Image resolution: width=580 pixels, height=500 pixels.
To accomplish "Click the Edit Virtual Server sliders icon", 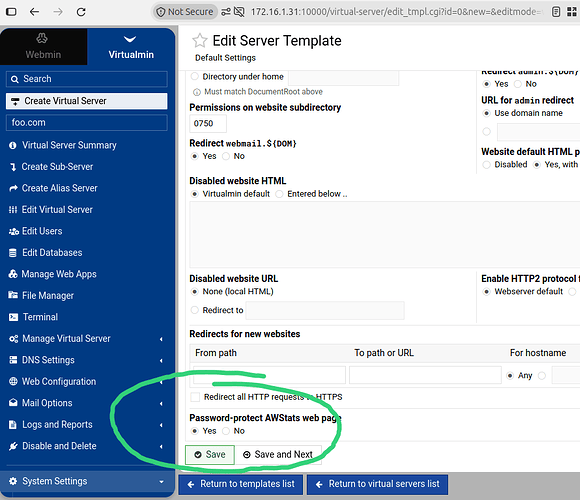I will [x=13, y=210].
